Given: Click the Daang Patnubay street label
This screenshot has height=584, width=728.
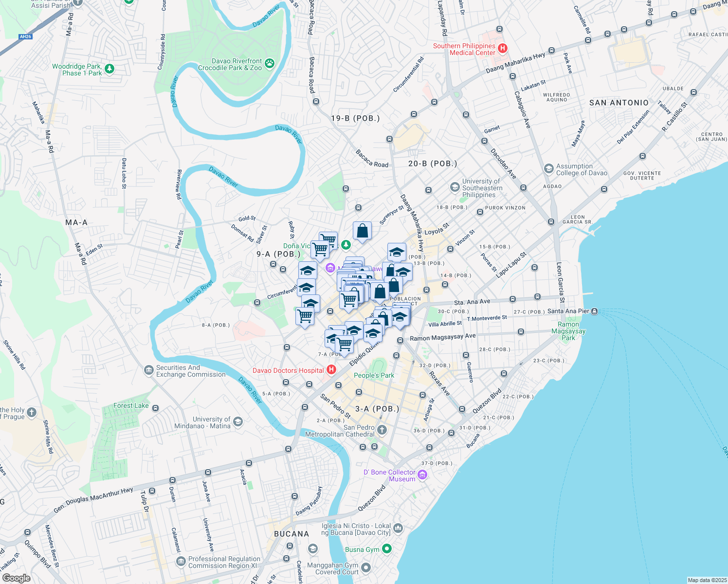Looking at the screenshot, I should [x=309, y=501].
